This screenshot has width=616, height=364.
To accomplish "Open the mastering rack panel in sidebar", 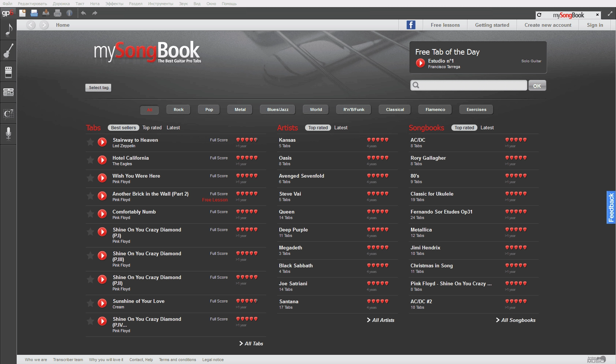I will 8,92.
